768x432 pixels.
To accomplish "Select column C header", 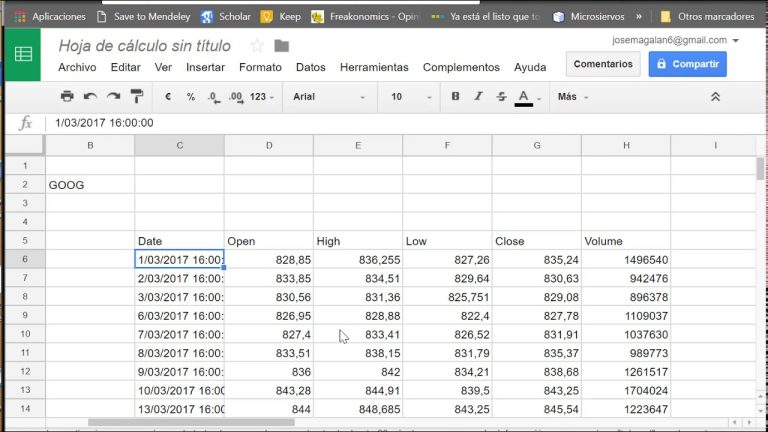I will 179,145.
